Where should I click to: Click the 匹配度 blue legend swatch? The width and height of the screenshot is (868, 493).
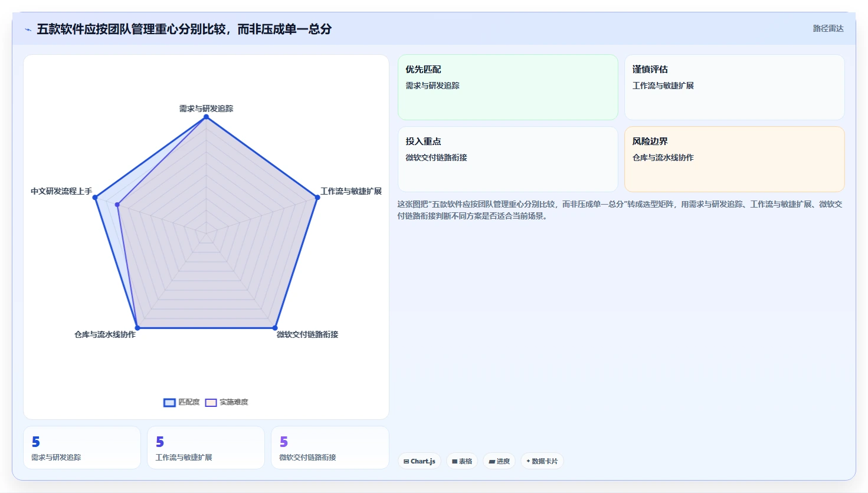point(170,403)
